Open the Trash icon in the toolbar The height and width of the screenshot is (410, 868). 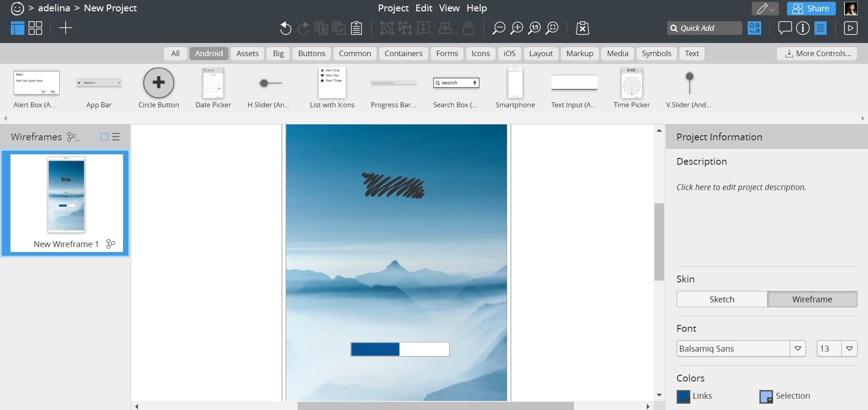[582, 28]
